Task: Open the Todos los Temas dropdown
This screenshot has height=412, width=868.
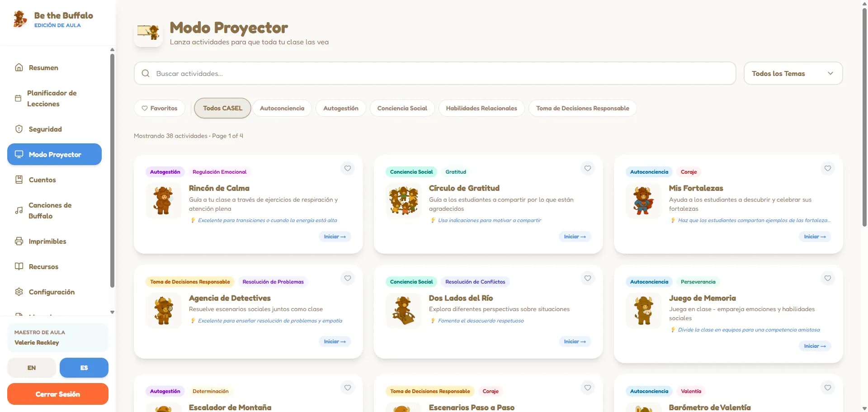Action: point(793,73)
